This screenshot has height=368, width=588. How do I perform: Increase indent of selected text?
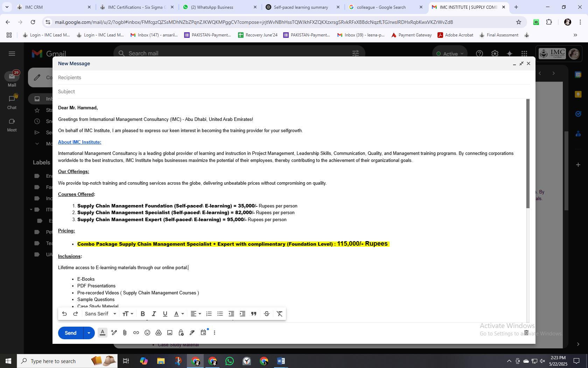click(243, 314)
